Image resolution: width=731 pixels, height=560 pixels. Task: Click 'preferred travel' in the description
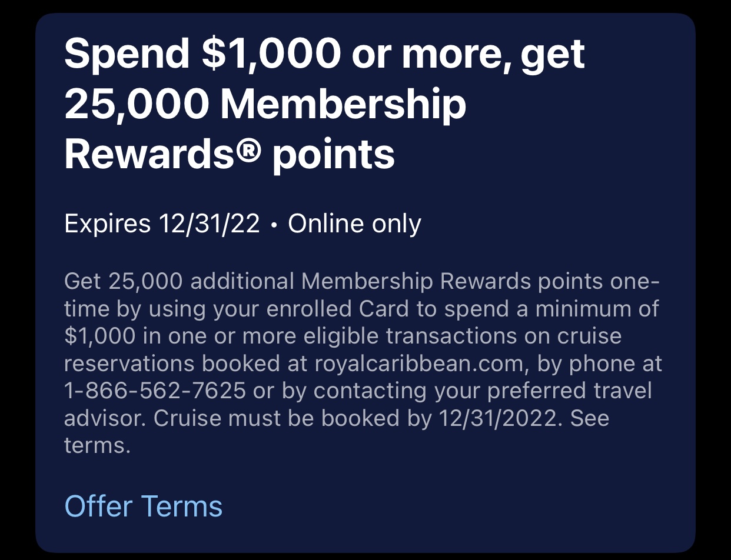[555, 391]
